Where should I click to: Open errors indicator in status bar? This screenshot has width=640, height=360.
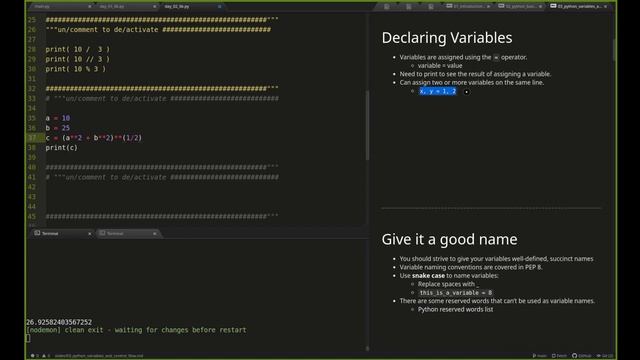point(35,356)
